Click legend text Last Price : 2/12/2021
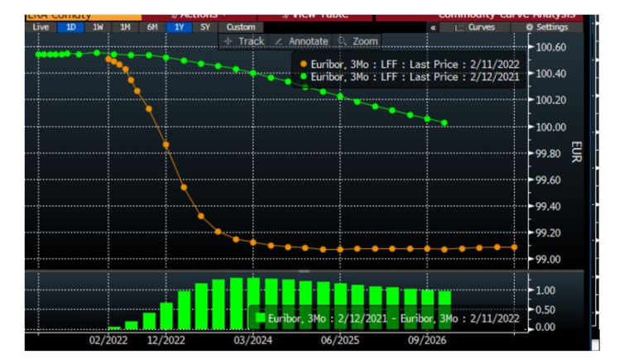 tap(464, 77)
